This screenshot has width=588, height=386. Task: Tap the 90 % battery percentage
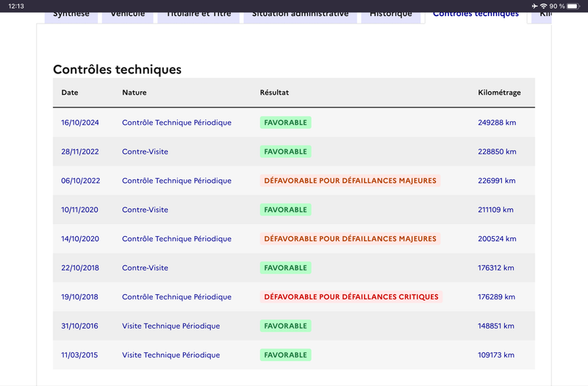click(557, 6)
